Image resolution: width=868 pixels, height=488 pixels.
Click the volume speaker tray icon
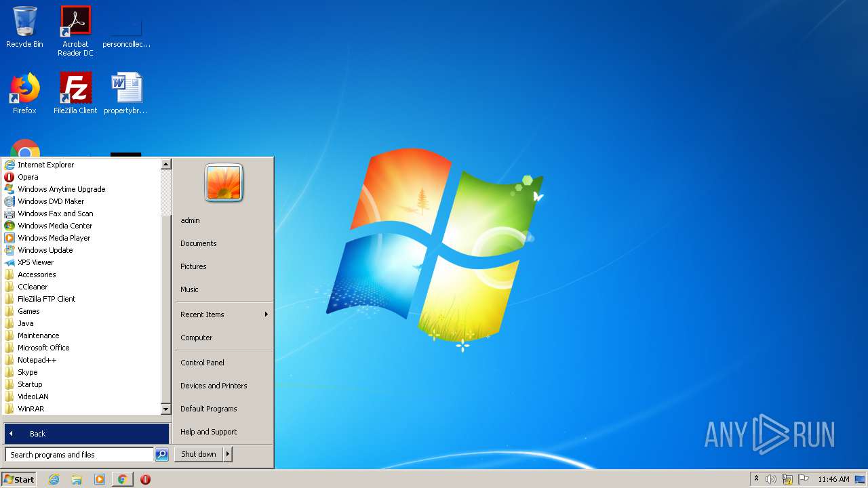click(770, 479)
